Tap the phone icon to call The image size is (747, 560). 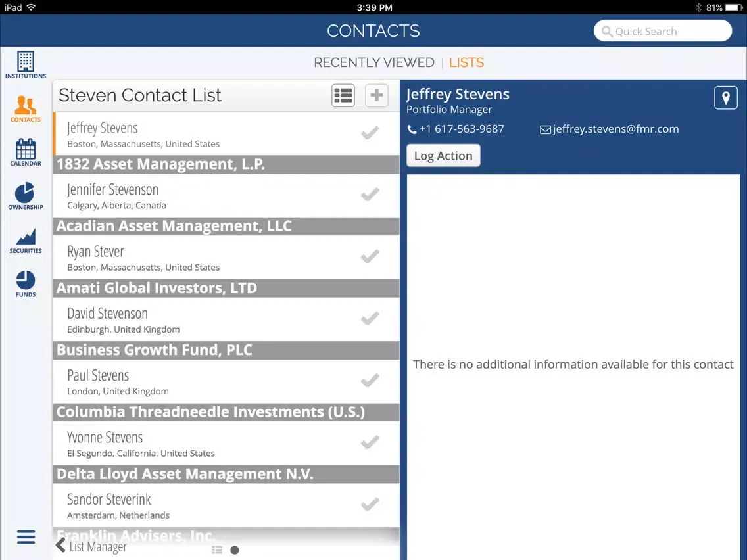pyautogui.click(x=412, y=129)
